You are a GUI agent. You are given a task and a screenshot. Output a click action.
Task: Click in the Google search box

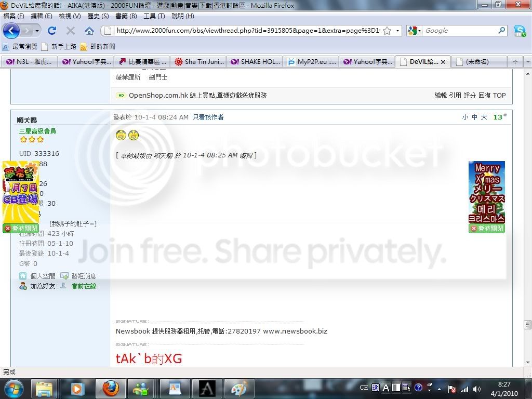[x=460, y=31]
